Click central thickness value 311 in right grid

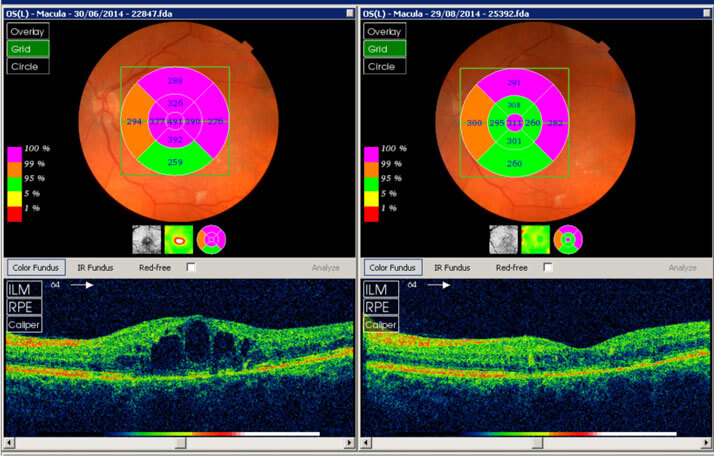tap(514, 123)
